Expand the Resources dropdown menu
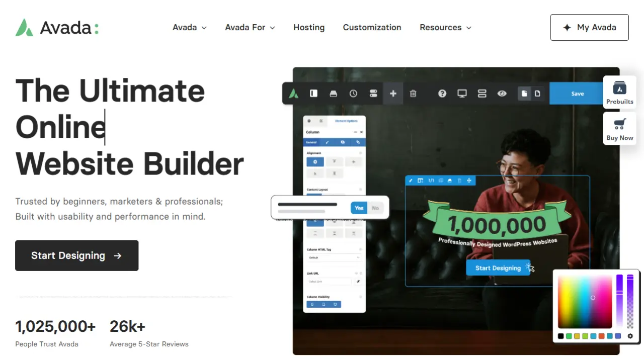The height and width of the screenshot is (362, 644). pos(445,28)
